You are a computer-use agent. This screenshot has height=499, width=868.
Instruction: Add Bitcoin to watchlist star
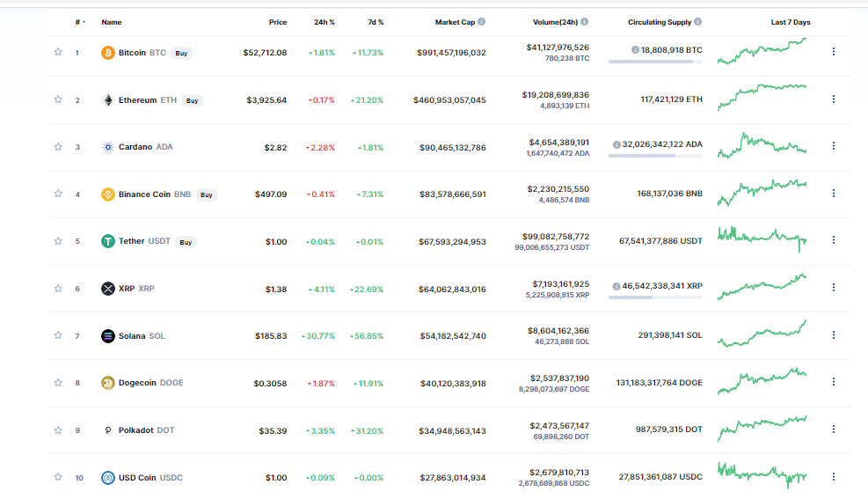pyautogui.click(x=58, y=52)
